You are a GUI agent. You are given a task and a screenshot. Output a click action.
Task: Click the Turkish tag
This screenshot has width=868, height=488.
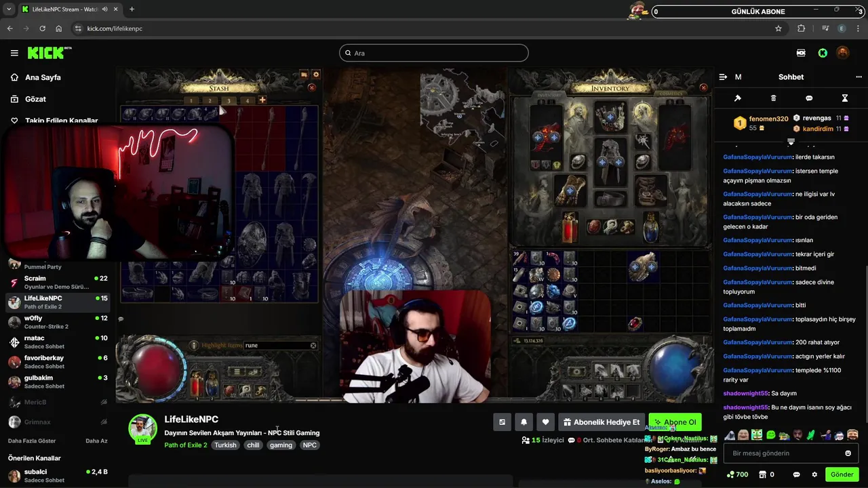tap(226, 445)
